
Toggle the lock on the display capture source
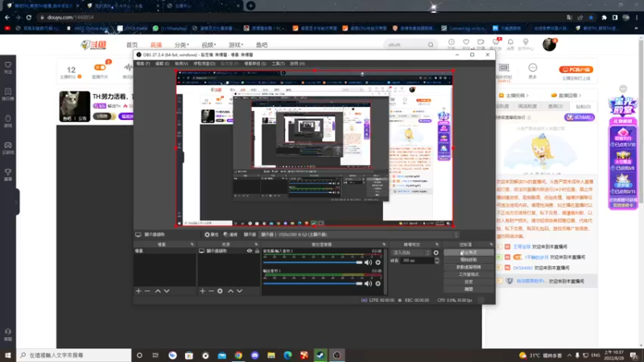point(257,251)
